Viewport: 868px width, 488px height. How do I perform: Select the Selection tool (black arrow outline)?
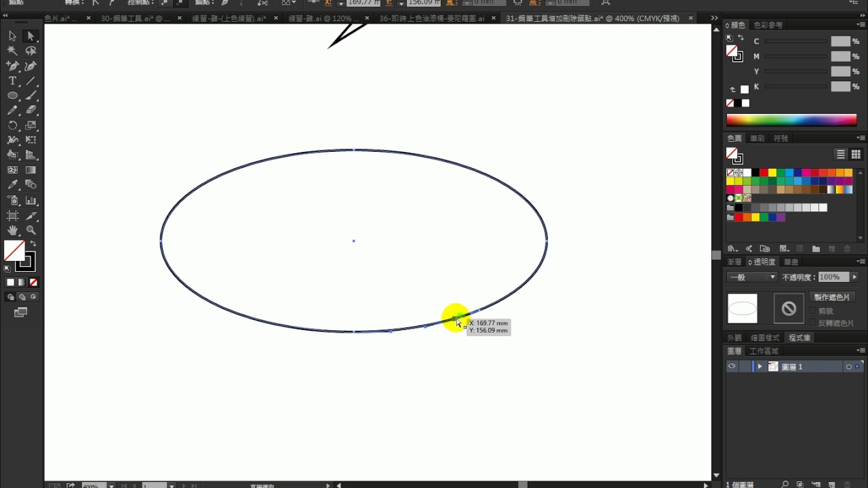(12, 36)
